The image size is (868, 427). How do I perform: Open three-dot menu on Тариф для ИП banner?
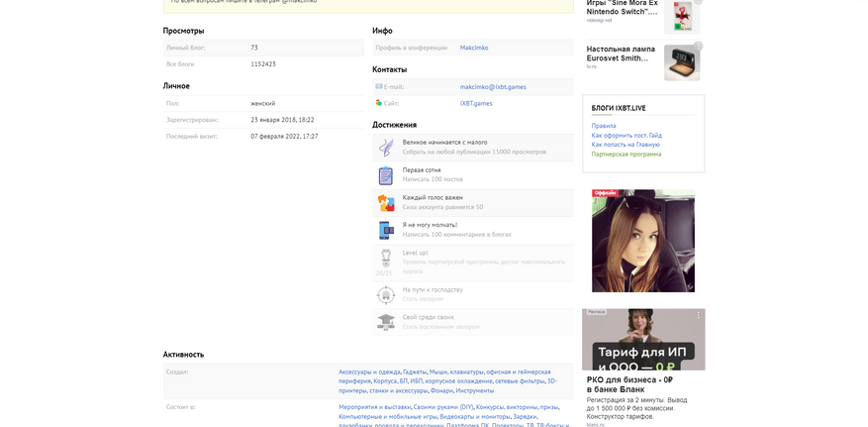tap(699, 315)
